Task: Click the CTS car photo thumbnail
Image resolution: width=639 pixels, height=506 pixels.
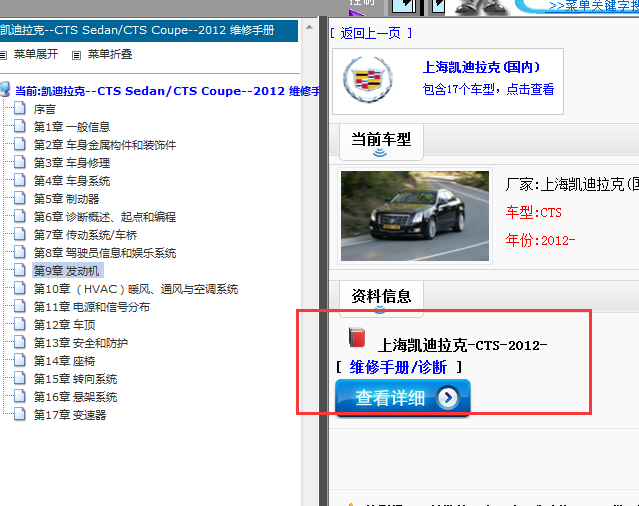Action: pyautogui.click(x=415, y=216)
